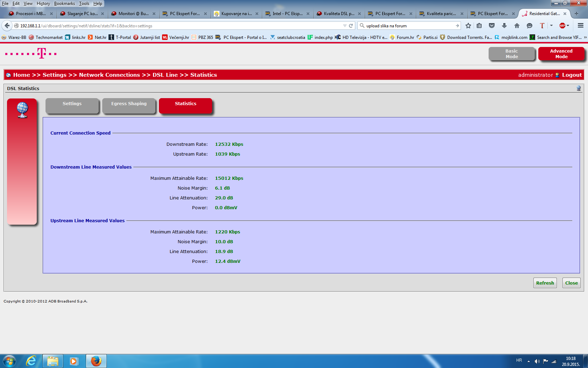Click the Refresh button
This screenshot has width=588, height=368.
tap(545, 283)
